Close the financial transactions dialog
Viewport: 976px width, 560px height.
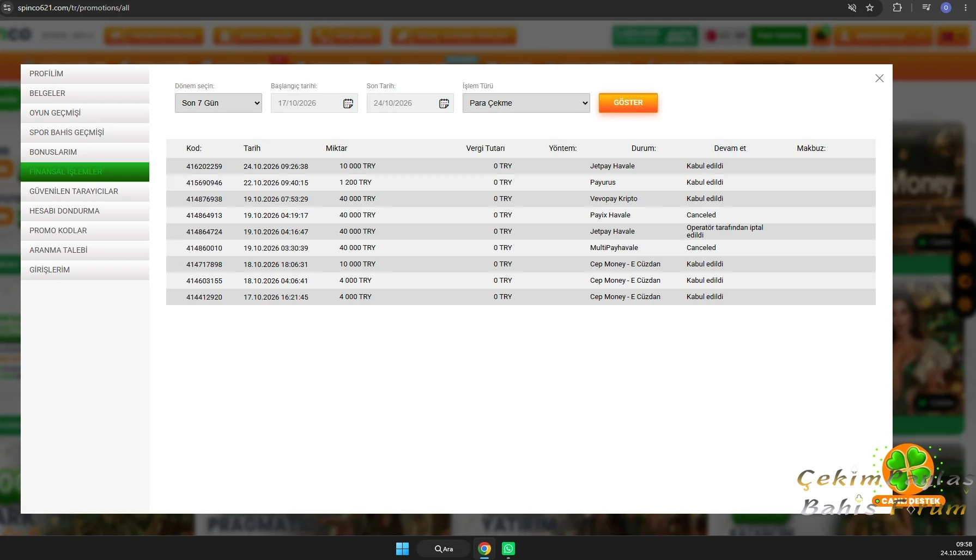tap(879, 78)
